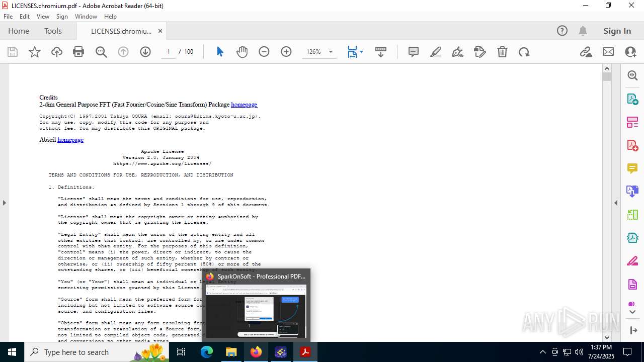
Task: Open the View menu
Action: click(43, 17)
